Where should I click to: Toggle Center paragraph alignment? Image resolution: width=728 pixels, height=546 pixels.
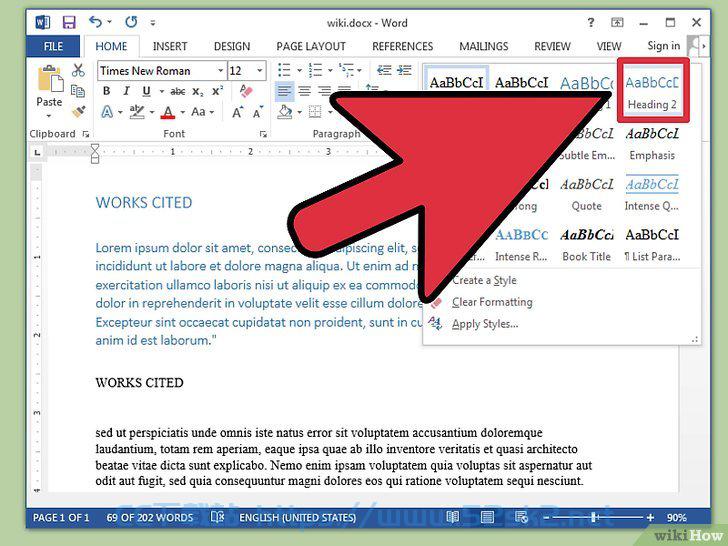coord(305,91)
